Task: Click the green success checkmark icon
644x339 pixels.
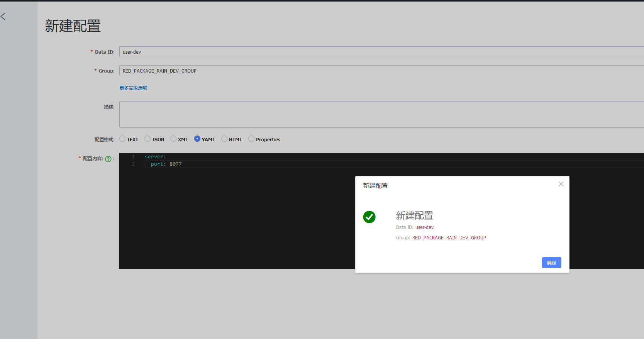Action: [x=369, y=217]
